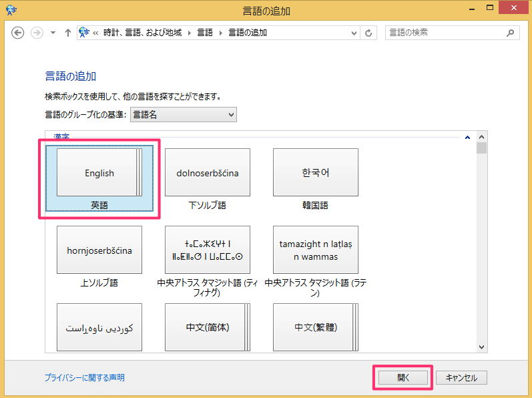Select the Tifinagh Tamazight tile
Screen dimensions: 532x398
pyautogui.click(x=208, y=250)
